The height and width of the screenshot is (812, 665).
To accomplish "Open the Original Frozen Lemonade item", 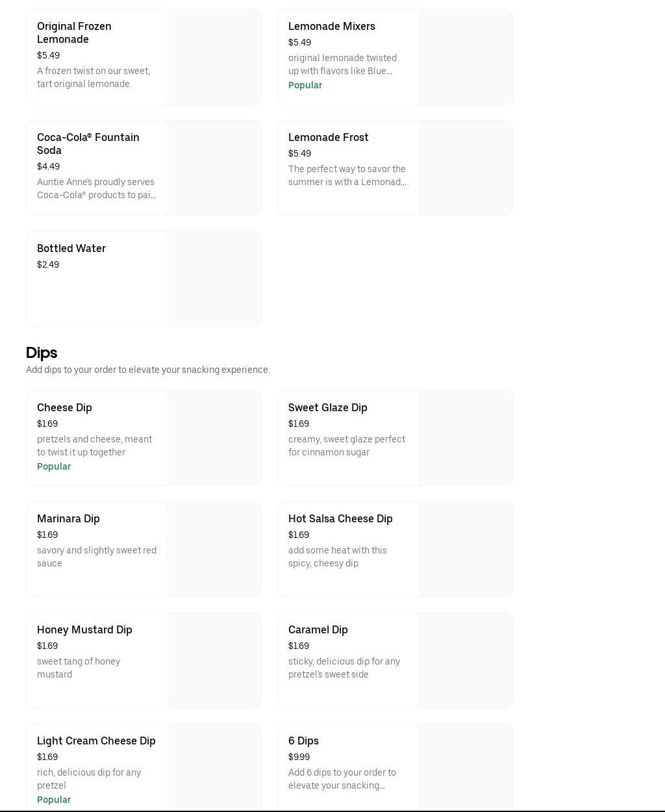I will tap(74, 32).
